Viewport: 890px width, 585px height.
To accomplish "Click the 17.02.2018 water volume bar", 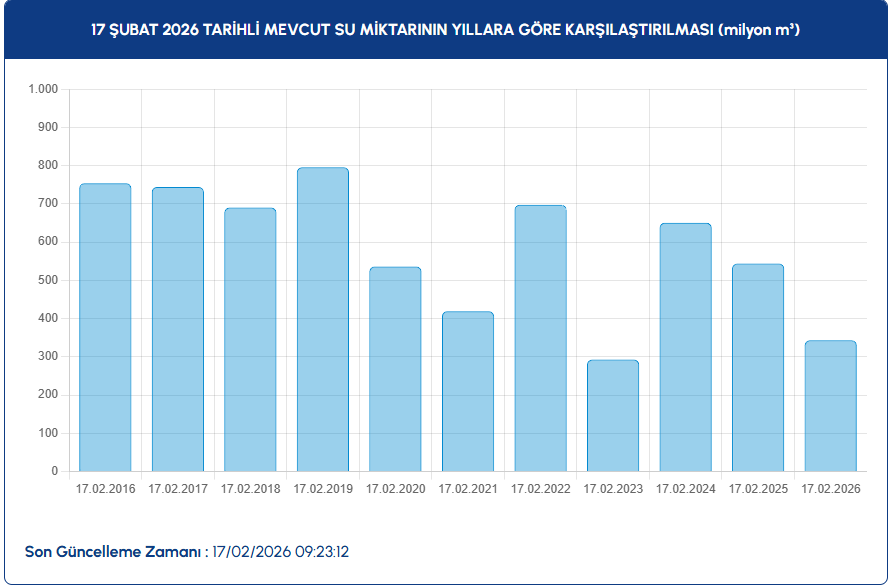I will (250, 339).
